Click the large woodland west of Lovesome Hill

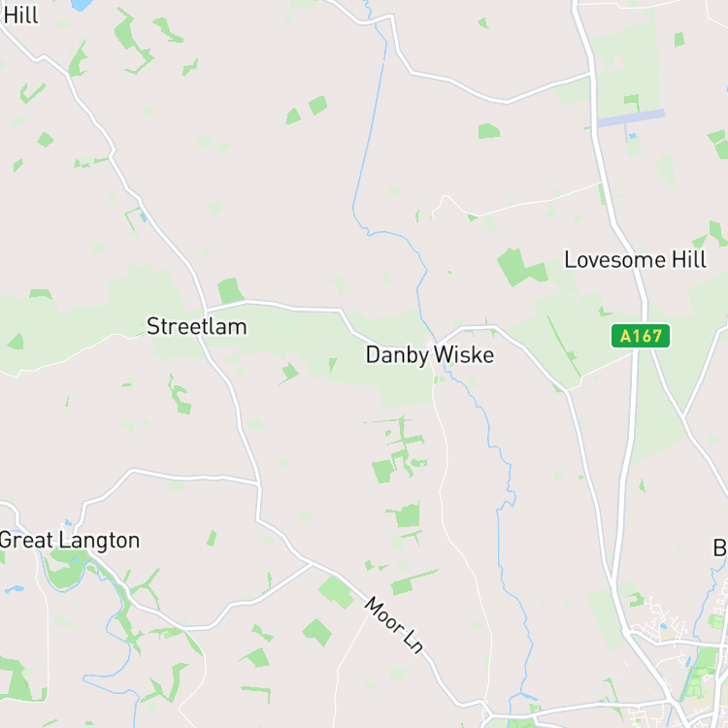520,267
